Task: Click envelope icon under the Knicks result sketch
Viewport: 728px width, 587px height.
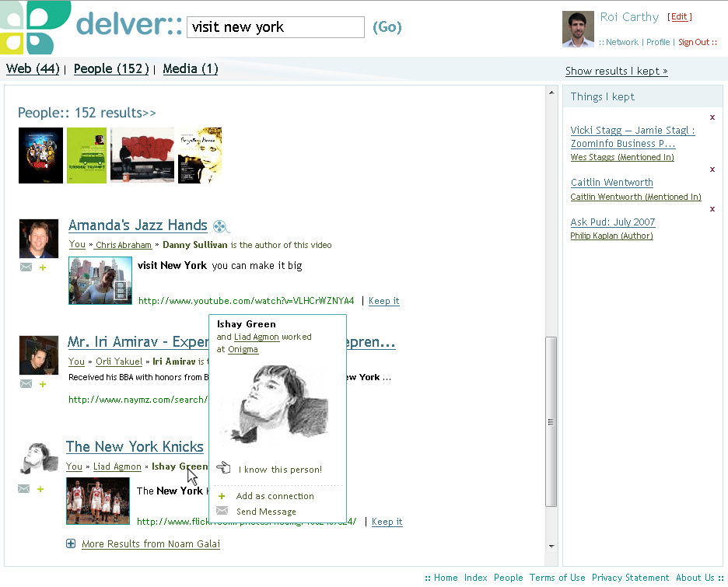Action: tap(23, 488)
